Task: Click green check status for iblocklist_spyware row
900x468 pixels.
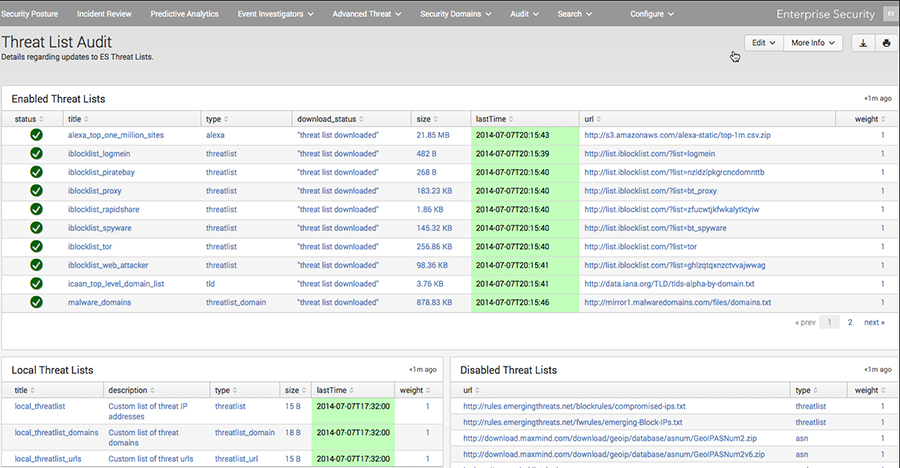Action: pyautogui.click(x=36, y=228)
